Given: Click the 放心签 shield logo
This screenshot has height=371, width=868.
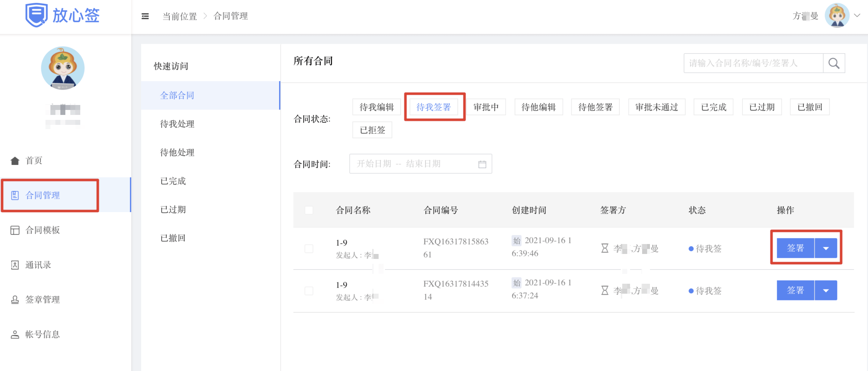Looking at the screenshot, I should click(36, 15).
